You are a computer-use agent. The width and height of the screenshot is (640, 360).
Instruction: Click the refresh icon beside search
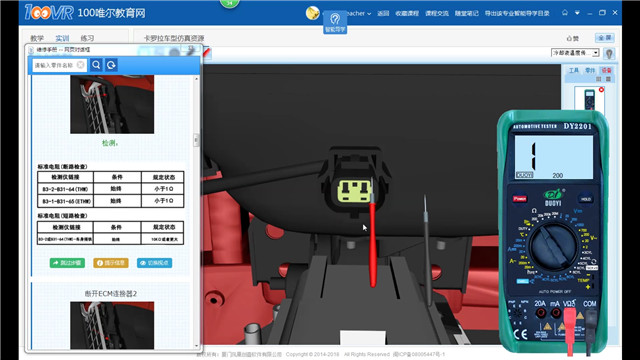pyautogui.click(x=111, y=65)
